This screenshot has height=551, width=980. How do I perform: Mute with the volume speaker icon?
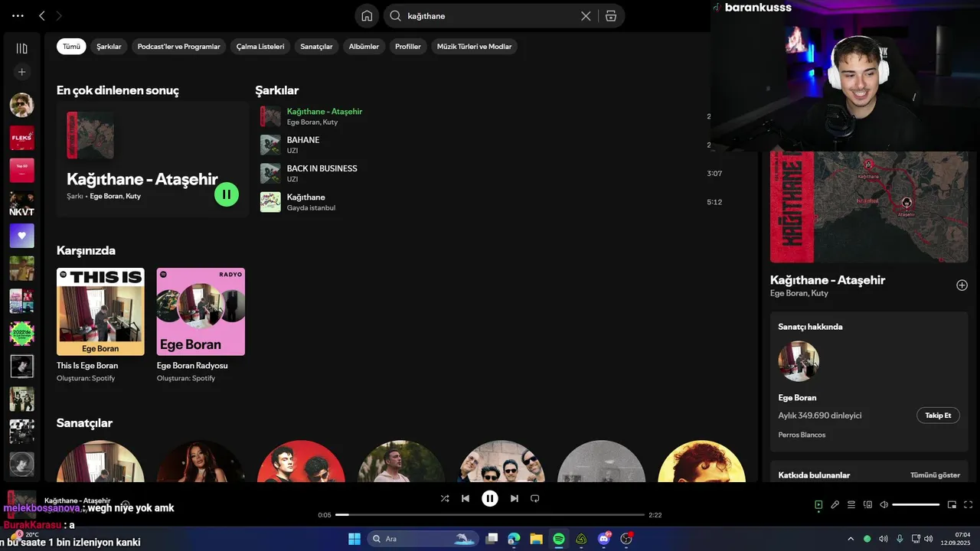[x=884, y=505]
